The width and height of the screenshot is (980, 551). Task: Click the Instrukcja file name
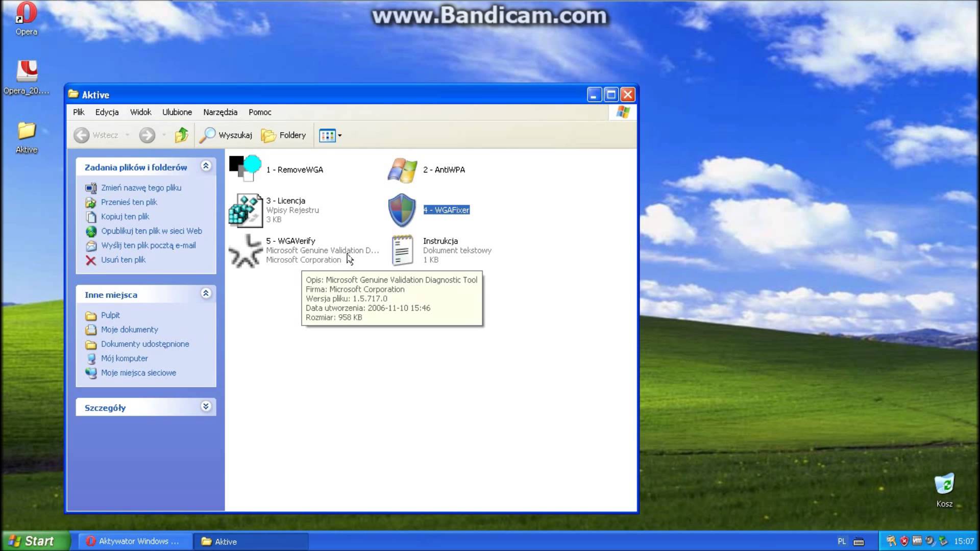tap(440, 241)
